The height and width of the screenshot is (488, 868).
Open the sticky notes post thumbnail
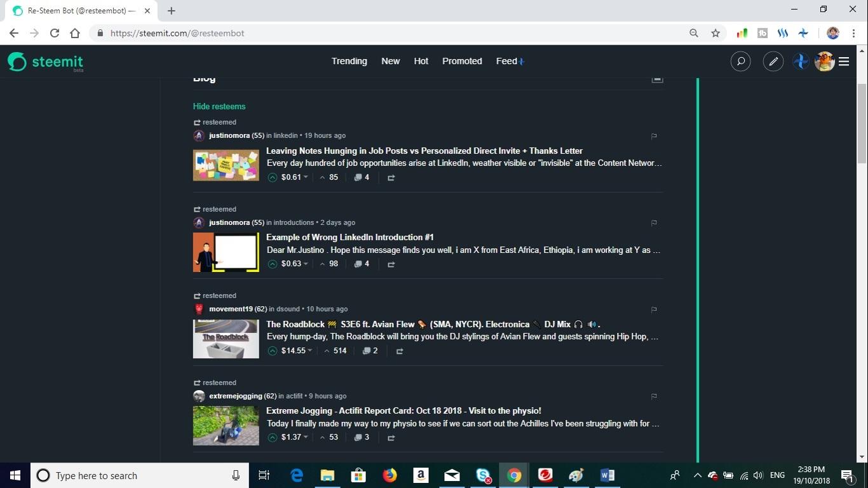point(226,165)
